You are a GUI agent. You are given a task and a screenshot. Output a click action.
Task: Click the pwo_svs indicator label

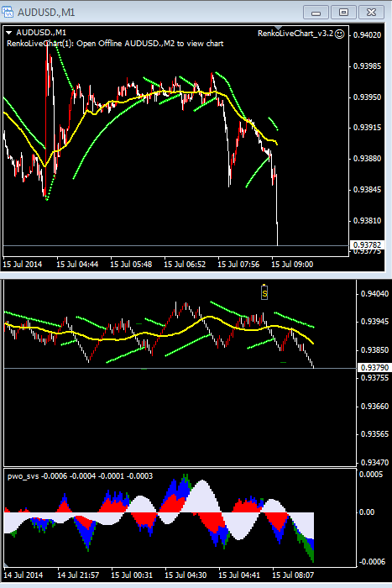coord(23,476)
